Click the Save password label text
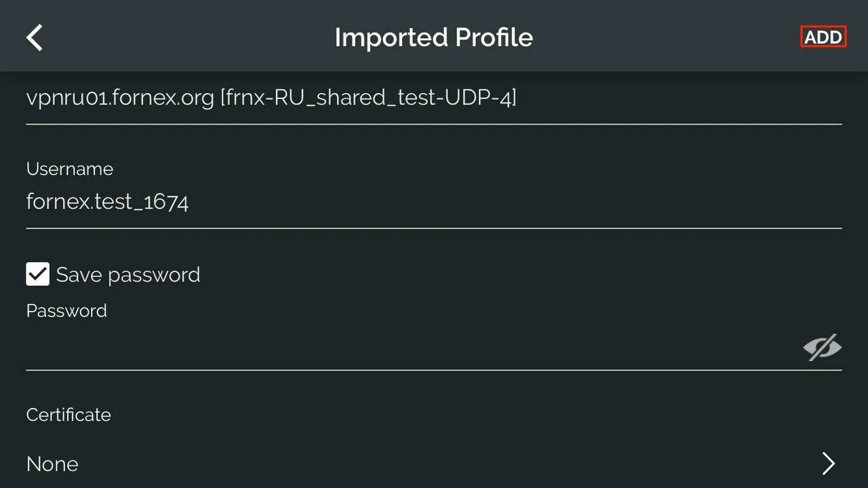 (128, 275)
